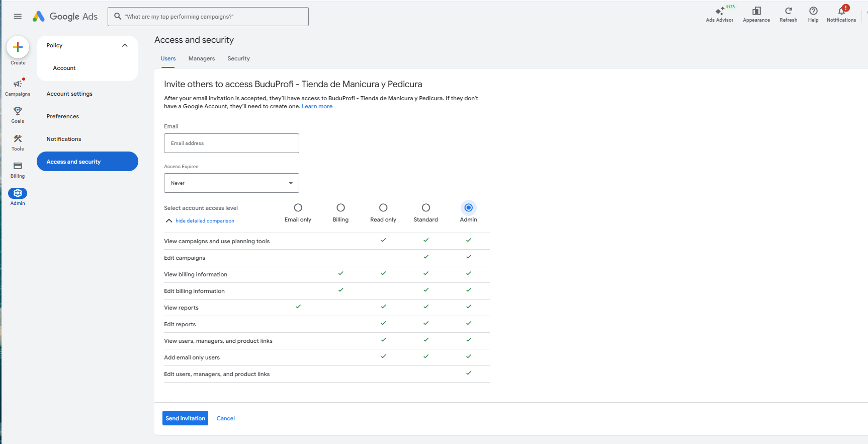868x444 pixels.
Task: Select Billing access level
Action: (x=340, y=207)
